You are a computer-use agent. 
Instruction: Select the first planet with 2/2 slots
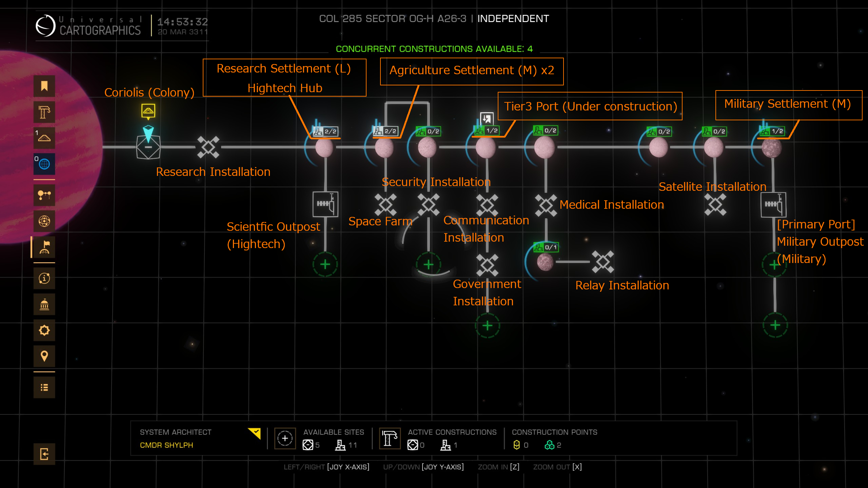point(324,147)
